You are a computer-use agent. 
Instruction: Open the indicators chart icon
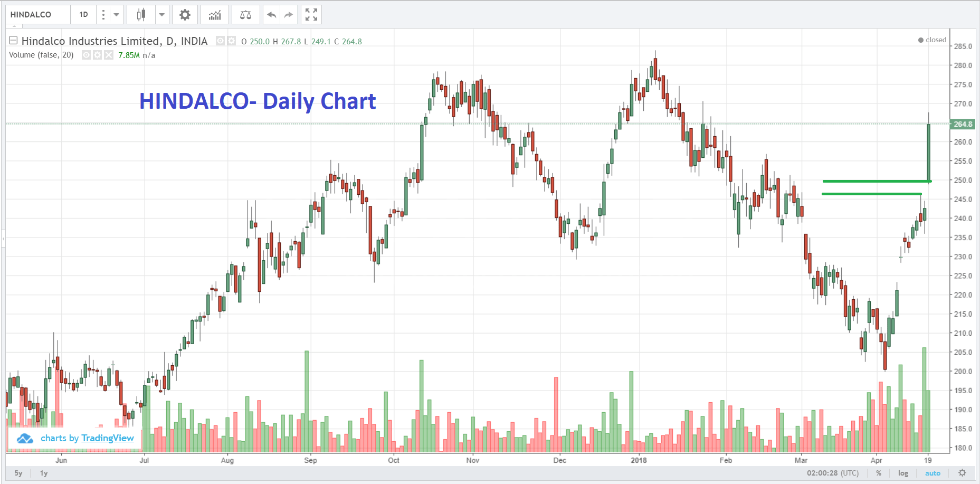pyautogui.click(x=215, y=15)
